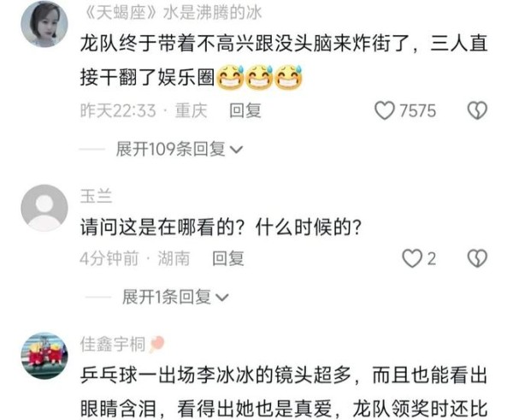Dislike the 龙队 comment with broken heart
The height and width of the screenshot is (420, 513).
477,110
